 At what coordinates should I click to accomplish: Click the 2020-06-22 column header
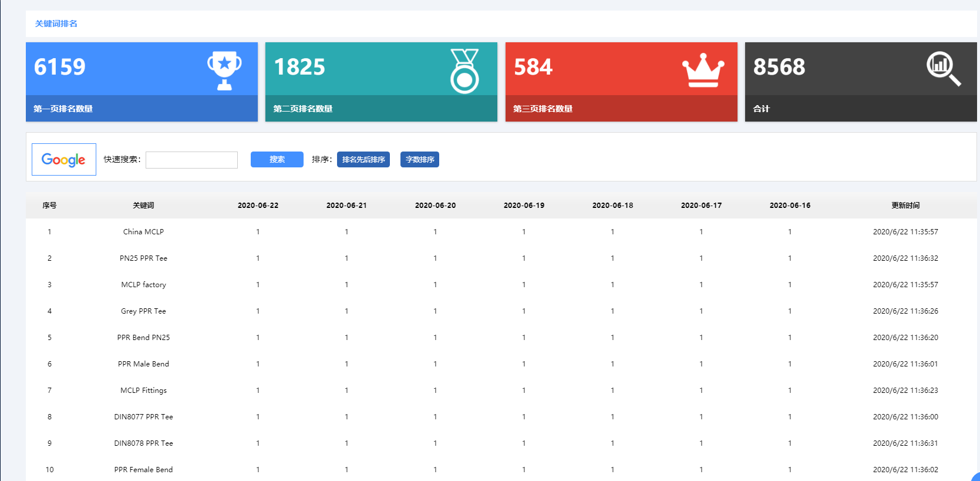pyautogui.click(x=258, y=206)
